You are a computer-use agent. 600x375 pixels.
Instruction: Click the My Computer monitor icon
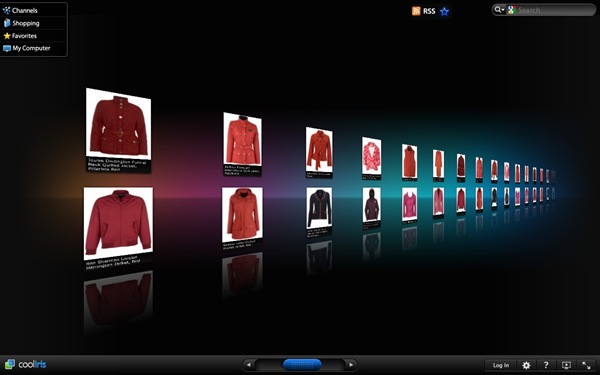[x=7, y=48]
